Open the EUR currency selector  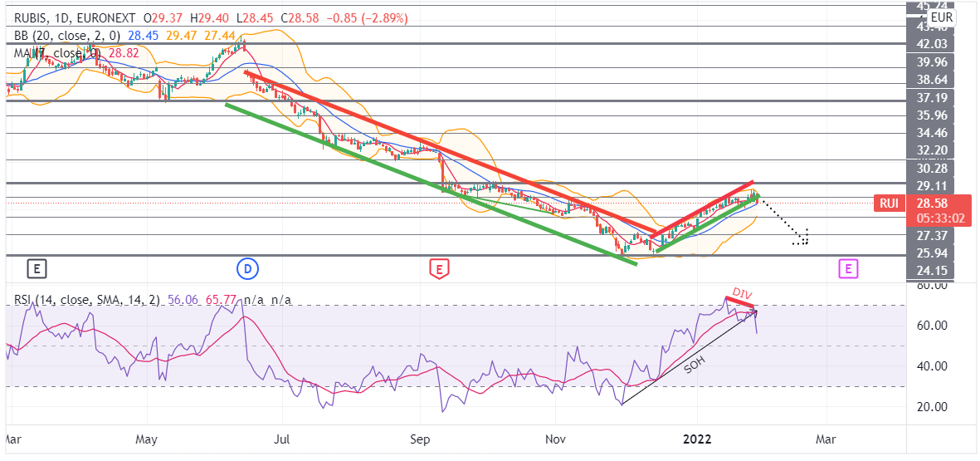pos(942,17)
